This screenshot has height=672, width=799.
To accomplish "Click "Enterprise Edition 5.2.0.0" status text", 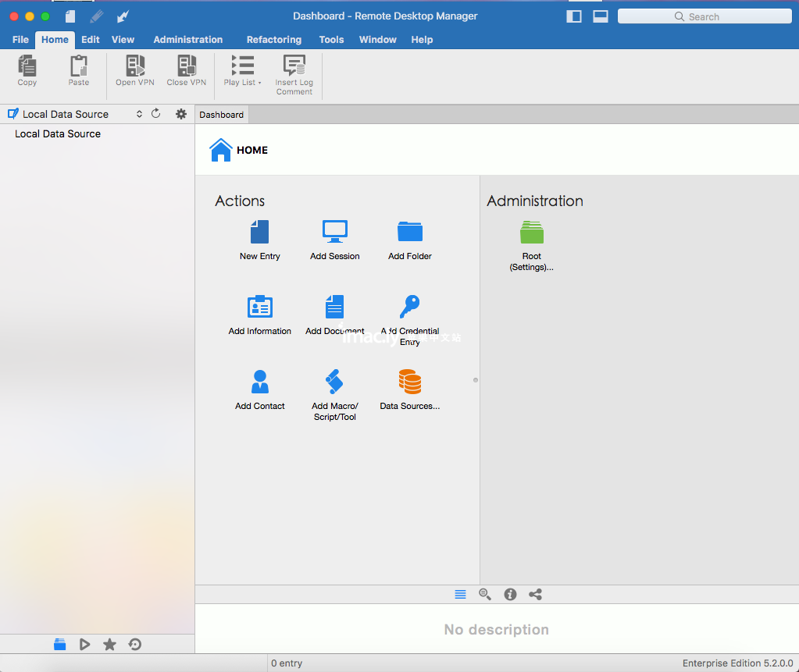I will click(x=738, y=663).
